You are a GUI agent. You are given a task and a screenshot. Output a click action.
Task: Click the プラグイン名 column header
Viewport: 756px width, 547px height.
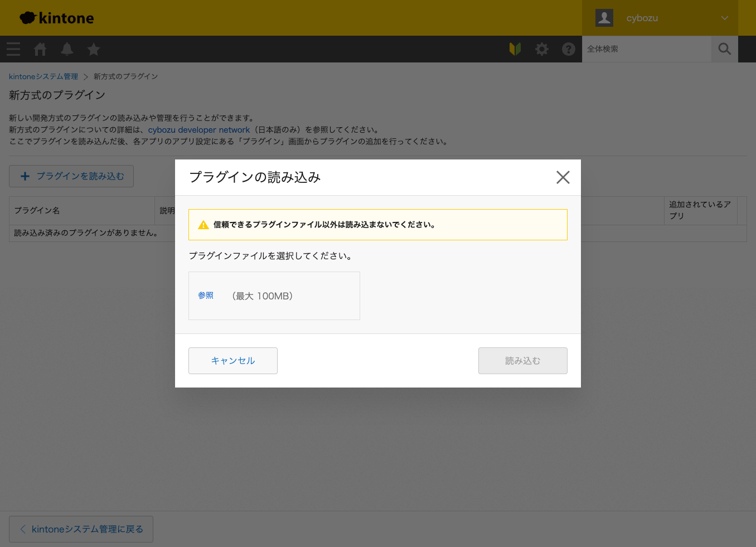[82, 211]
